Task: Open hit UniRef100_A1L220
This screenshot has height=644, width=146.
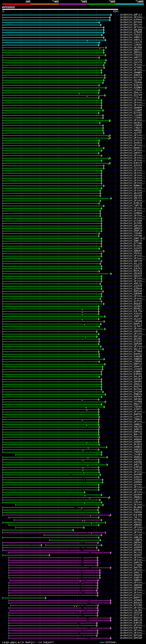Action: click(131, 263)
